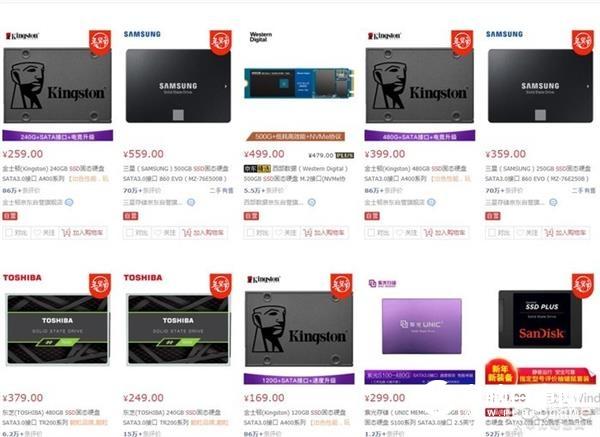Image resolution: width=600 pixels, height=437 pixels.
Task: Open Toshiba TR200 480GB title link
Action: 54,417
